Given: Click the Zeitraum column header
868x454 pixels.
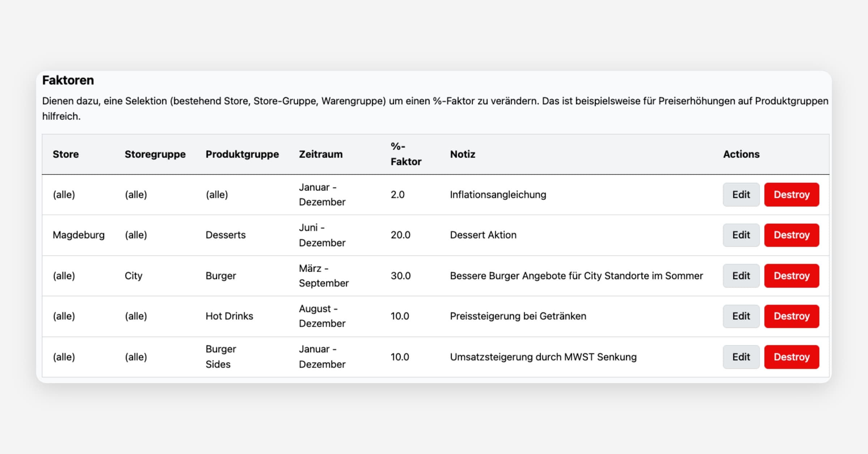Looking at the screenshot, I should pos(321,154).
